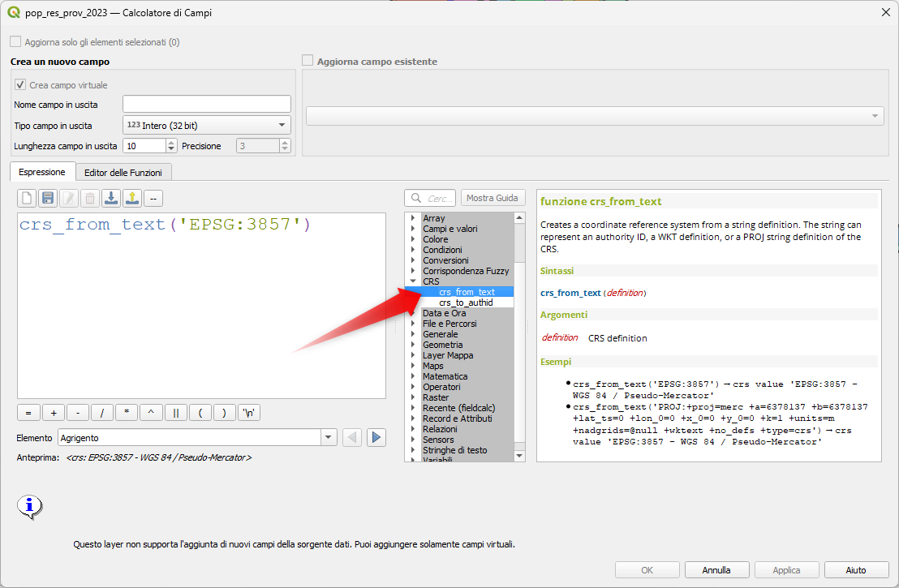
Task: Insert the equals operator
Action: pos(28,413)
